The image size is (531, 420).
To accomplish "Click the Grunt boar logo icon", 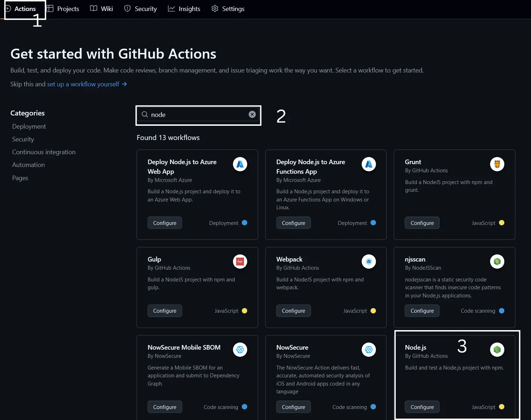I will pos(497,164).
